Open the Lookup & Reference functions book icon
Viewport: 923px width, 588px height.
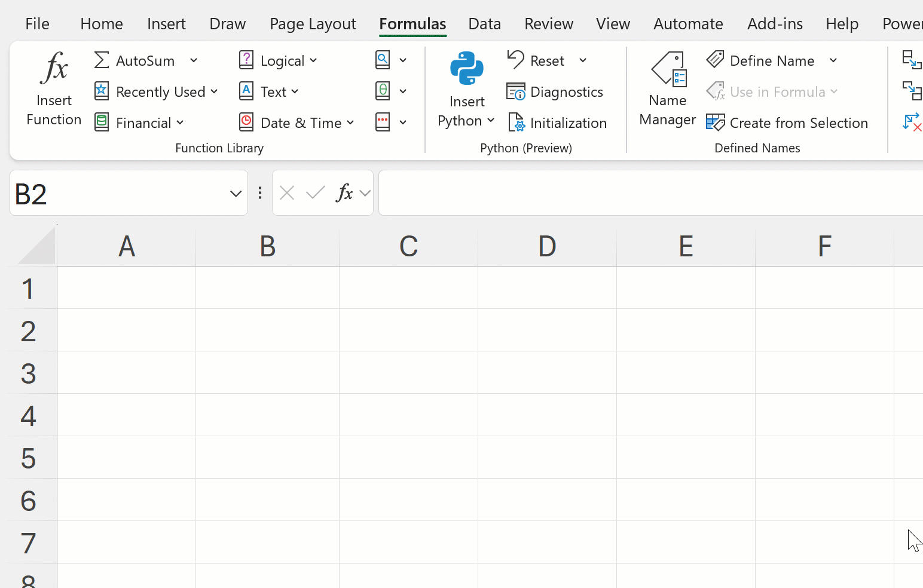[383, 60]
